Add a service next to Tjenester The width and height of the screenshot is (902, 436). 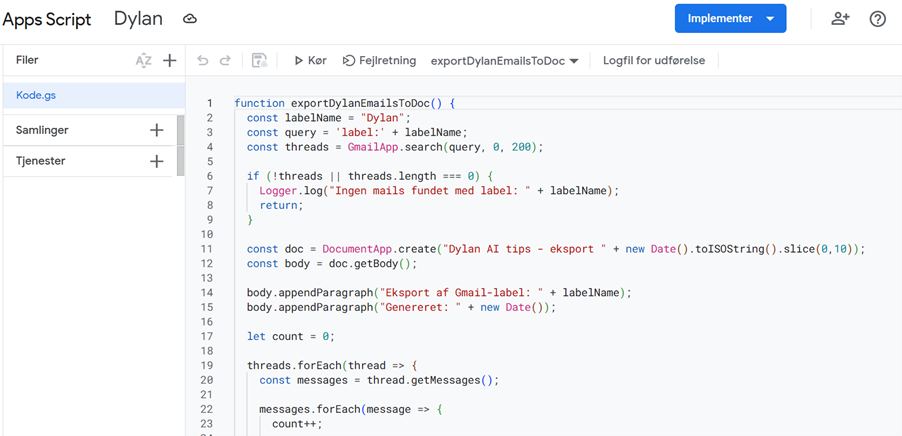(157, 161)
